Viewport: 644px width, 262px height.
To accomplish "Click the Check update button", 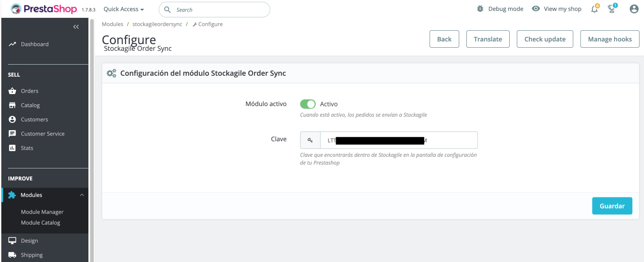I will click(x=545, y=39).
